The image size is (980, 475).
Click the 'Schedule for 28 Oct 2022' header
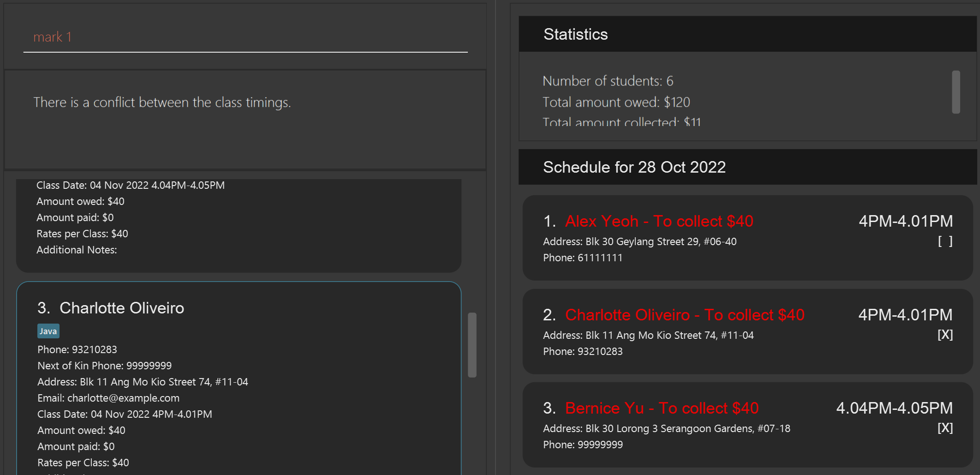point(747,167)
